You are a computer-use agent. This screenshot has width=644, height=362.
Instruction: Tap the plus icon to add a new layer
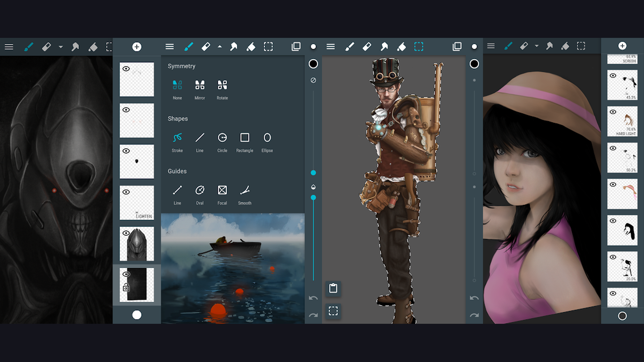point(137,47)
